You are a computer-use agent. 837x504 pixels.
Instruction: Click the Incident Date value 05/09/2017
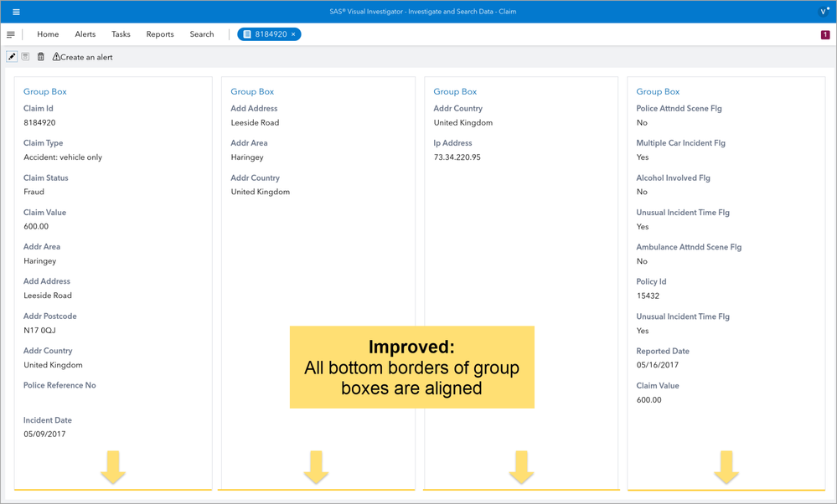[x=45, y=435]
